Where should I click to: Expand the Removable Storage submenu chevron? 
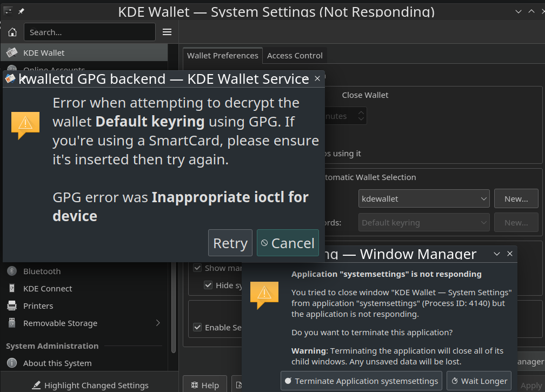[157, 323]
